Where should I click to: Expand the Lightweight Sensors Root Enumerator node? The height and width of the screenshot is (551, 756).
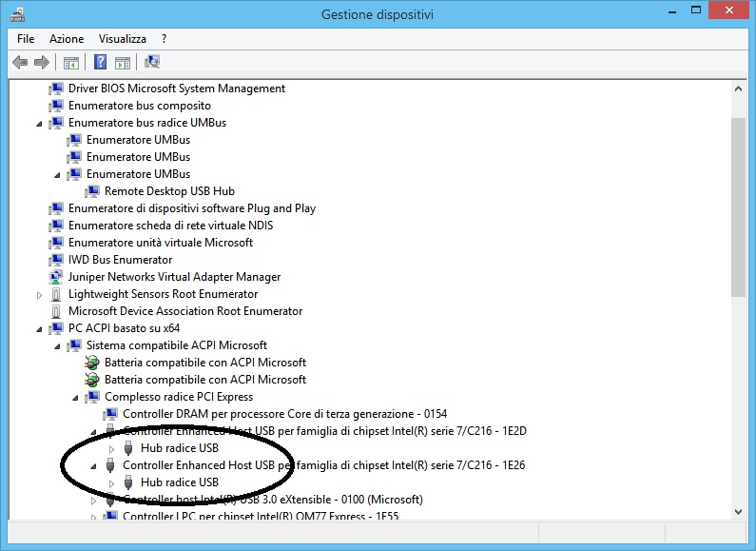(x=40, y=295)
